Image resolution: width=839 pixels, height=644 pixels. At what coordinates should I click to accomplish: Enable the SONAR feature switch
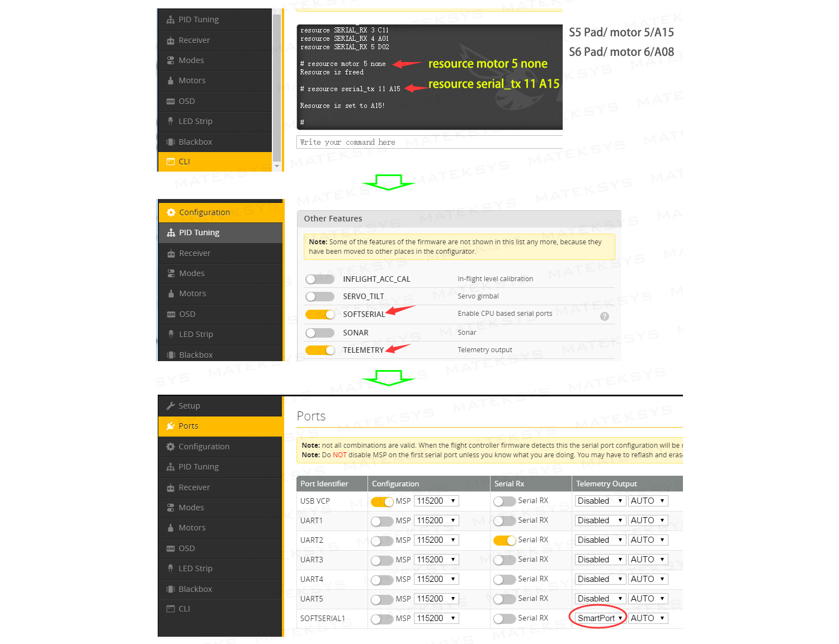[320, 333]
